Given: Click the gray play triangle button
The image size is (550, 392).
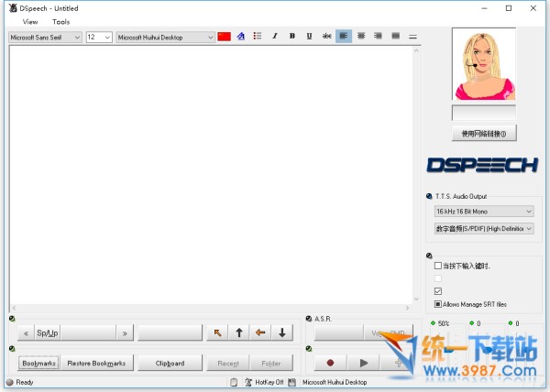Looking at the screenshot, I should click(364, 363).
